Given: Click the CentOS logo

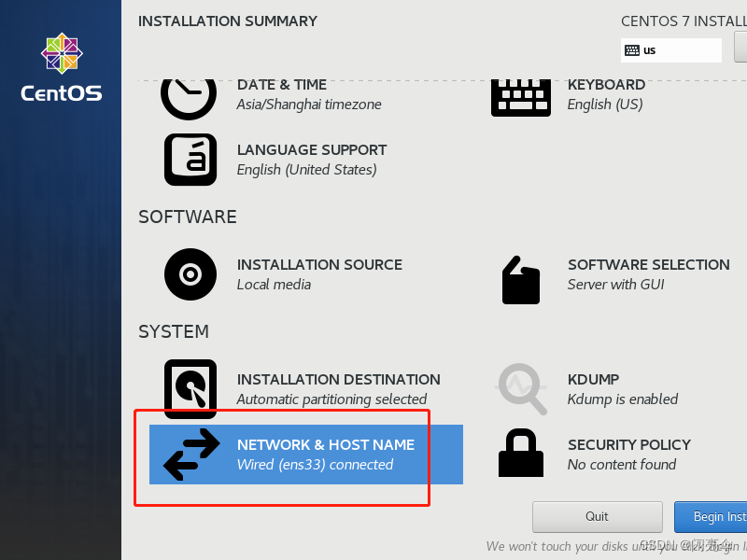Looking at the screenshot, I should [62, 67].
